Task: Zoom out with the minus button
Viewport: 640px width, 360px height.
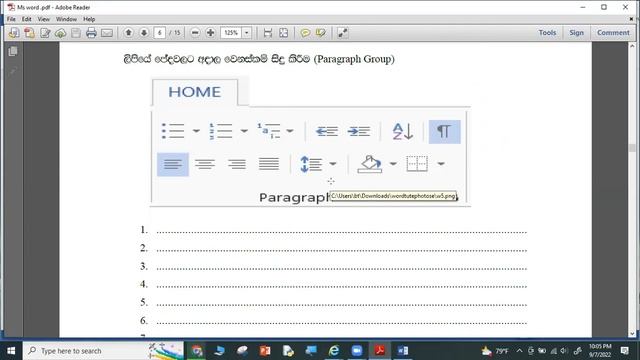Action: 195,33
